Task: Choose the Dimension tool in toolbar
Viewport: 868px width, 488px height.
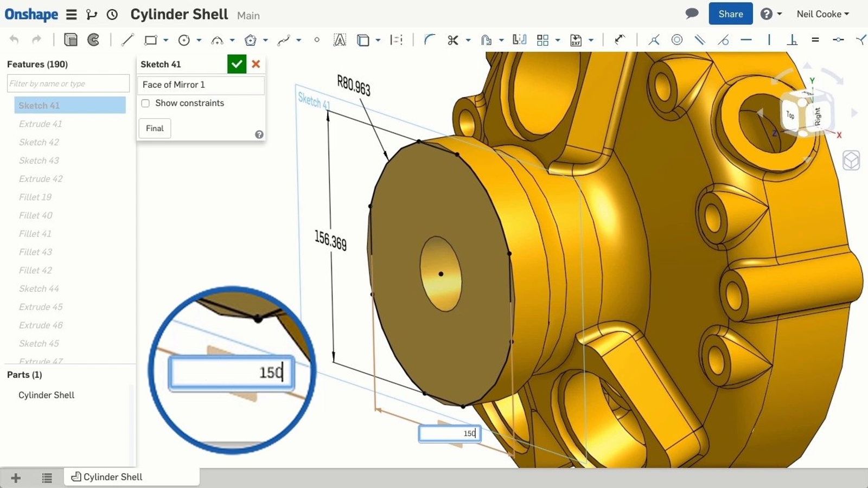Action: tap(620, 40)
